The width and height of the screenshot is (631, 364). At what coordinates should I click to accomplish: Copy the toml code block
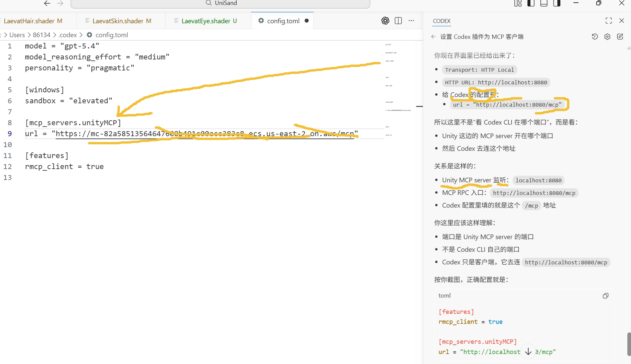point(605,296)
